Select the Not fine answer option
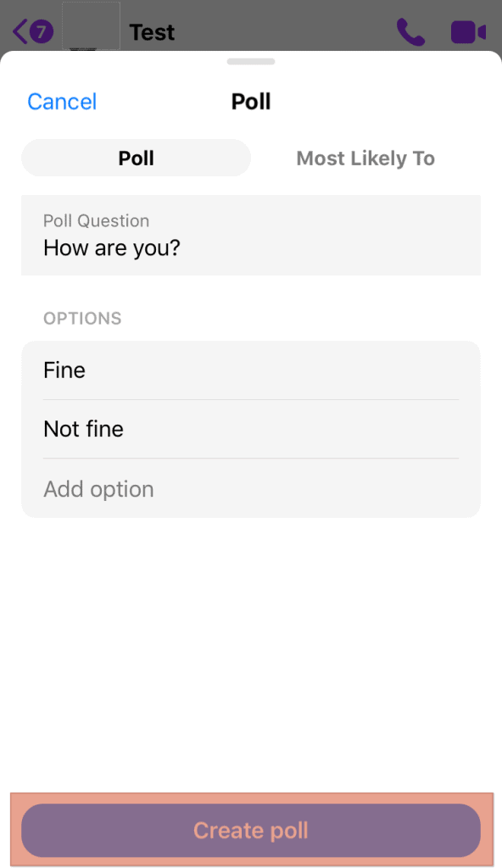 [x=250, y=429]
